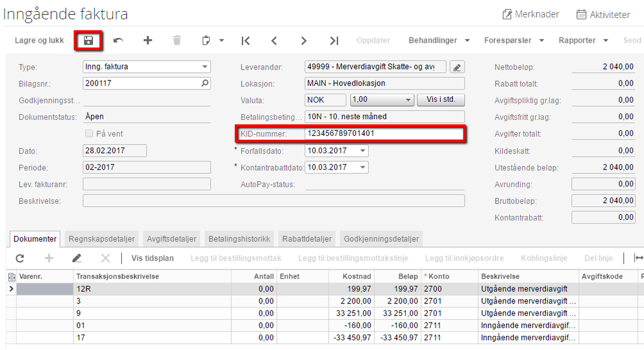Go to last record icon

point(334,41)
